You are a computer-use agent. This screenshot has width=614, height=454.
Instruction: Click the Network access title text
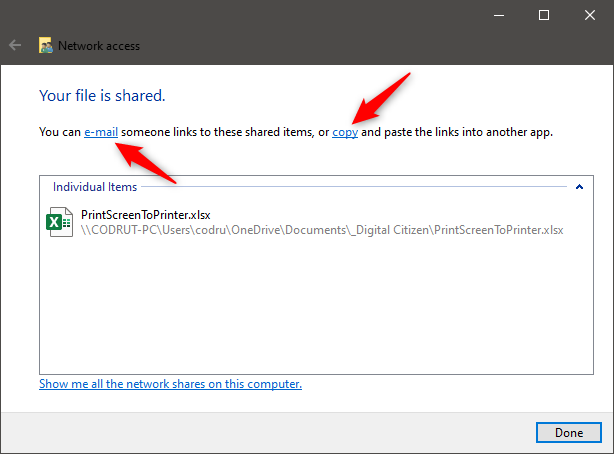99,46
